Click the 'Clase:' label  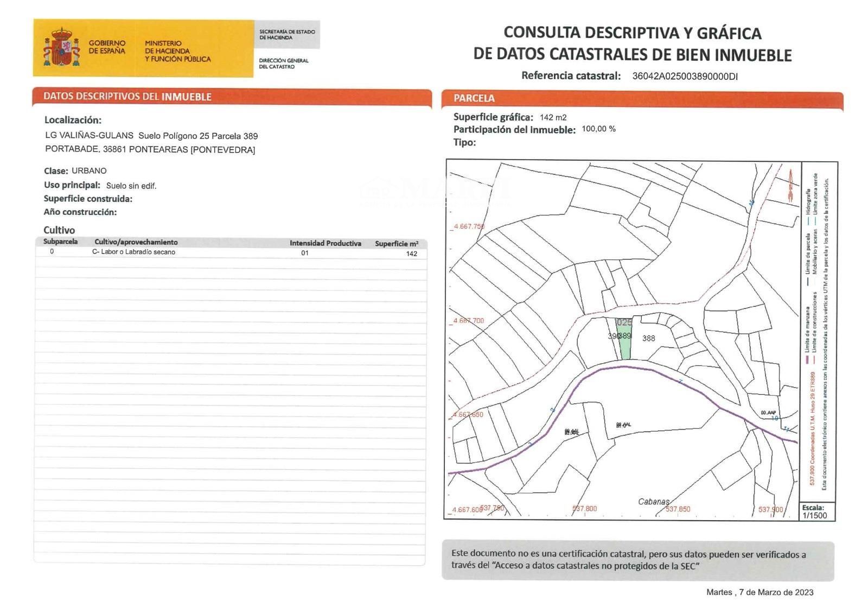coord(56,171)
